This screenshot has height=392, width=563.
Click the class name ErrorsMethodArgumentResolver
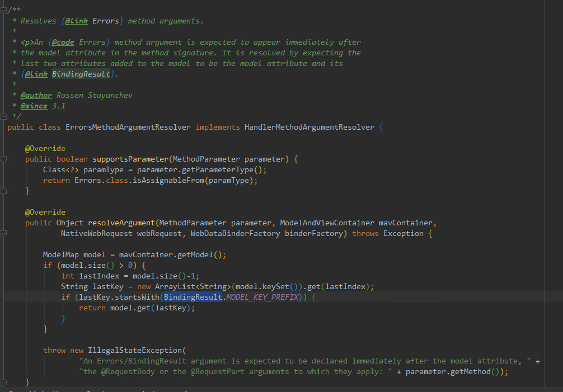tap(128, 127)
